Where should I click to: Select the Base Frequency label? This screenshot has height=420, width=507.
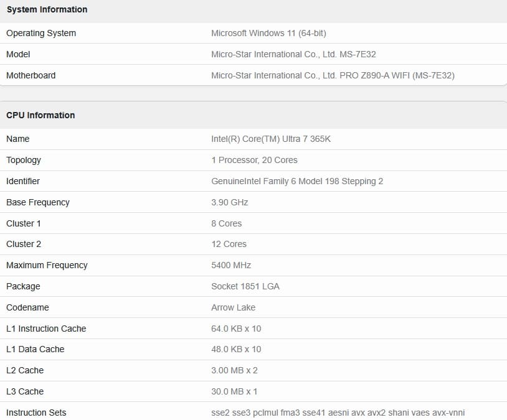38,203
